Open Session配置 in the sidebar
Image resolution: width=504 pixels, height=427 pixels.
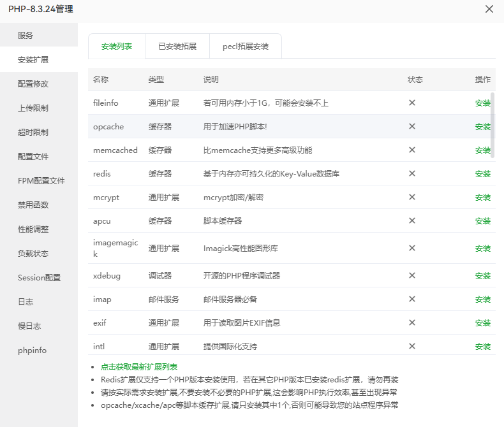(x=39, y=278)
